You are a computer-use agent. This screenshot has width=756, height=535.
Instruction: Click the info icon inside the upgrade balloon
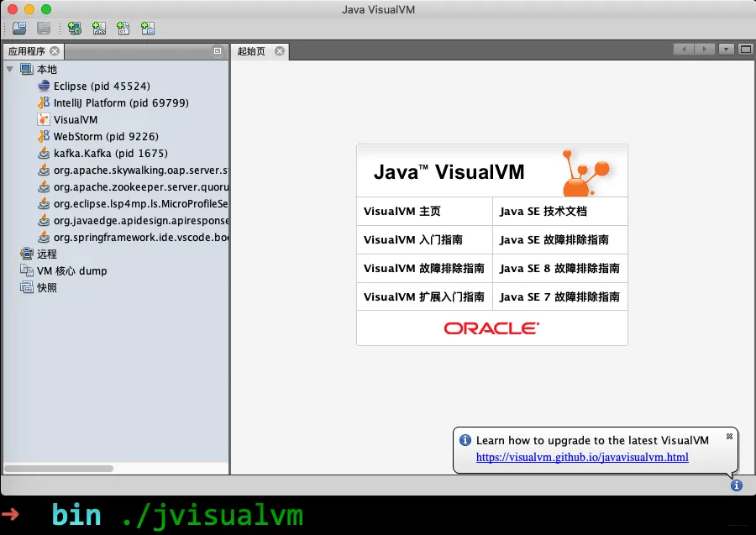pos(465,440)
